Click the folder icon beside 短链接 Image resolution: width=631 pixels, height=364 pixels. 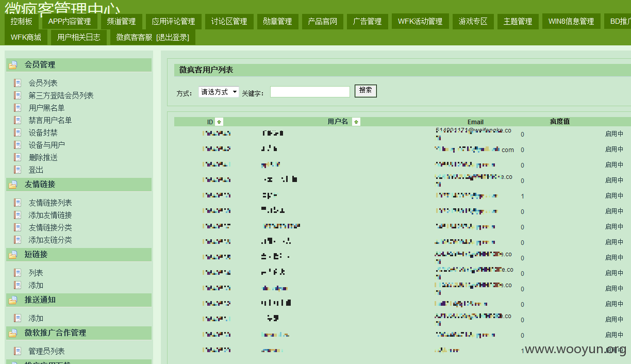point(13,255)
